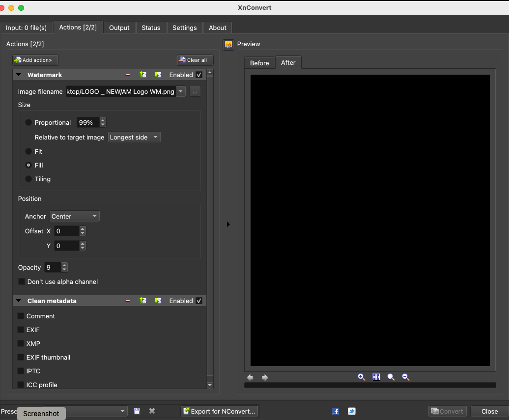Enable the EXIF metadata checkbox
509x420 pixels.
click(x=21, y=330)
